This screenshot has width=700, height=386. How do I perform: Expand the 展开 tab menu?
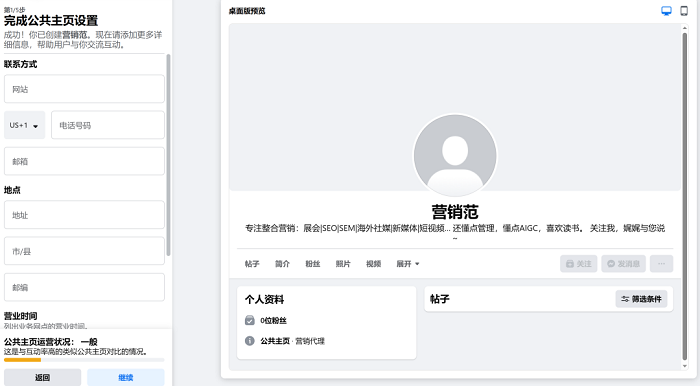tap(408, 264)
